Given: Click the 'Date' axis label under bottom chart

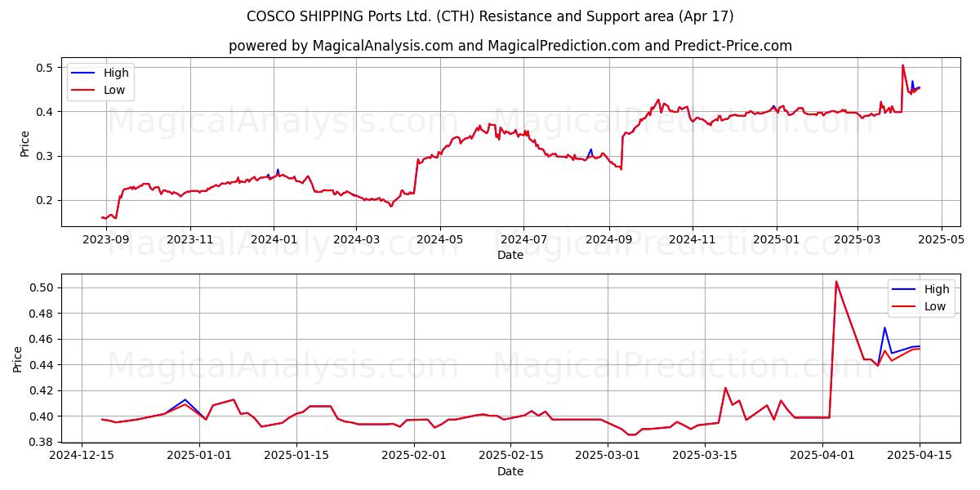Looking at the screenshot, I should point(510,471).
